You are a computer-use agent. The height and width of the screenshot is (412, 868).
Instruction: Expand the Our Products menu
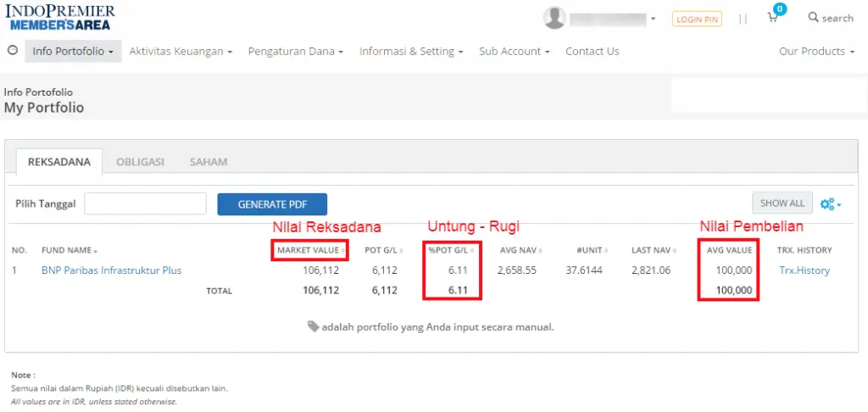pos(816,51)
